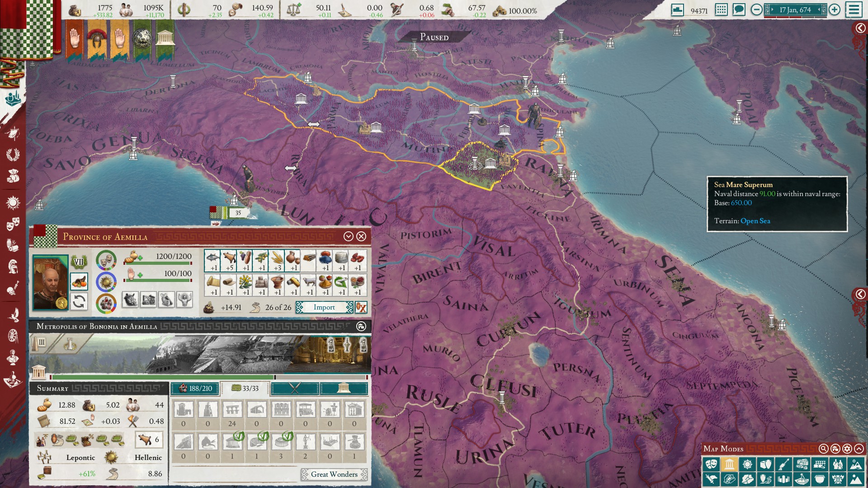Toggle off imports with the red X amphora

point(360,307)
